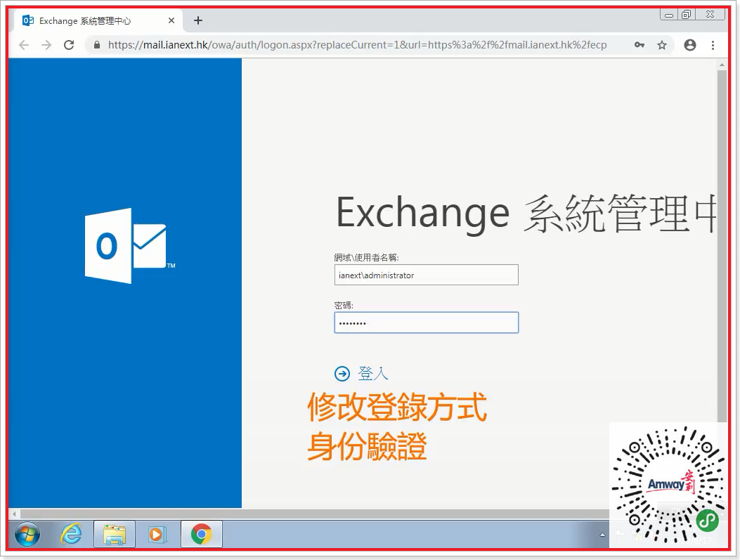This screenshot has height=560, width=740.
Task: Click the scroll-left arrow of horizontal scrollbar
Action: pos(14,514)
